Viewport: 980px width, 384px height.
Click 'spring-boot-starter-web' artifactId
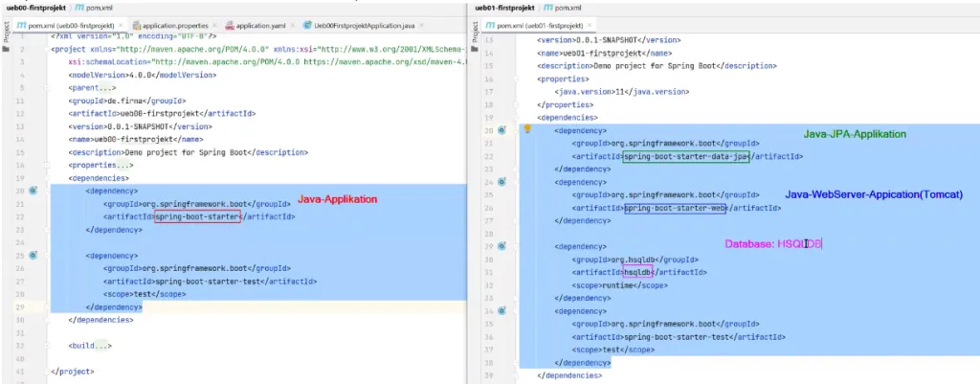(675, 208)
